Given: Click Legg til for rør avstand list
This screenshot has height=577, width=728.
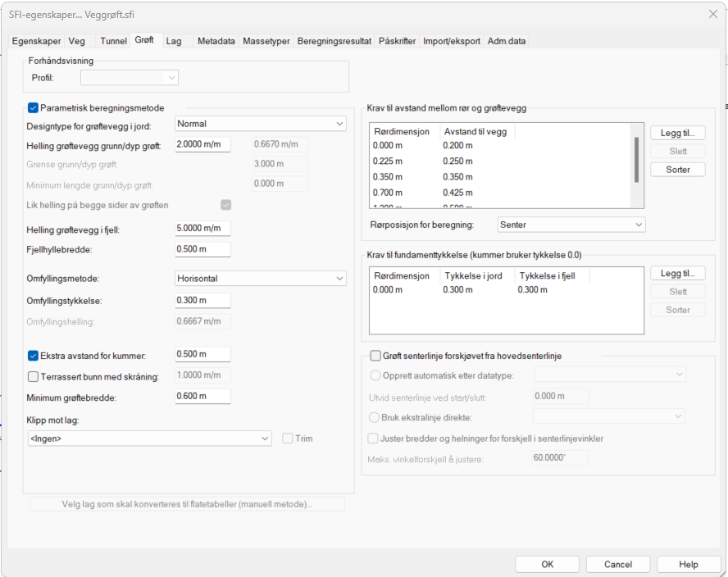Looking at the screenshot, I should click(677, 133).
